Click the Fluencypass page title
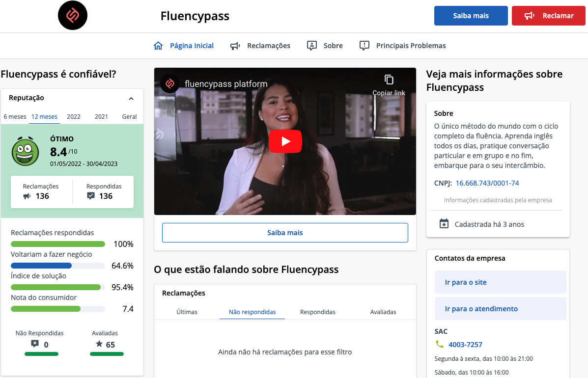The width and height of the screenshot is (588, 378). (195, 16)
